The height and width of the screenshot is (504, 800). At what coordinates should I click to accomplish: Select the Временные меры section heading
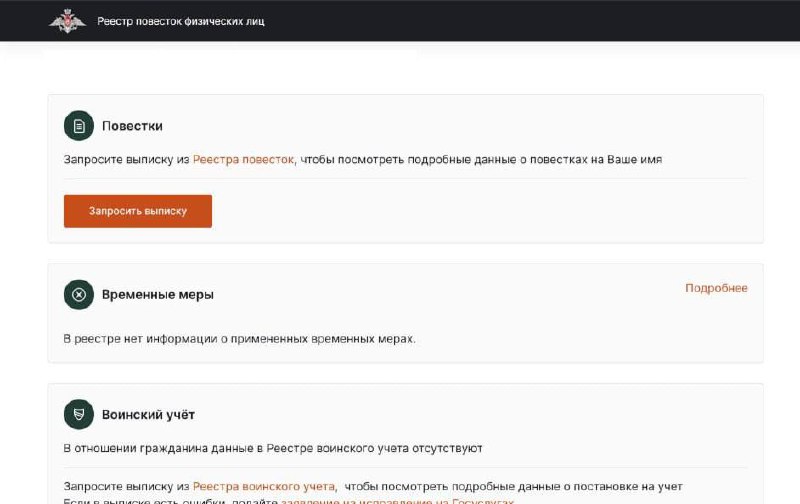(x=158, y=295)
